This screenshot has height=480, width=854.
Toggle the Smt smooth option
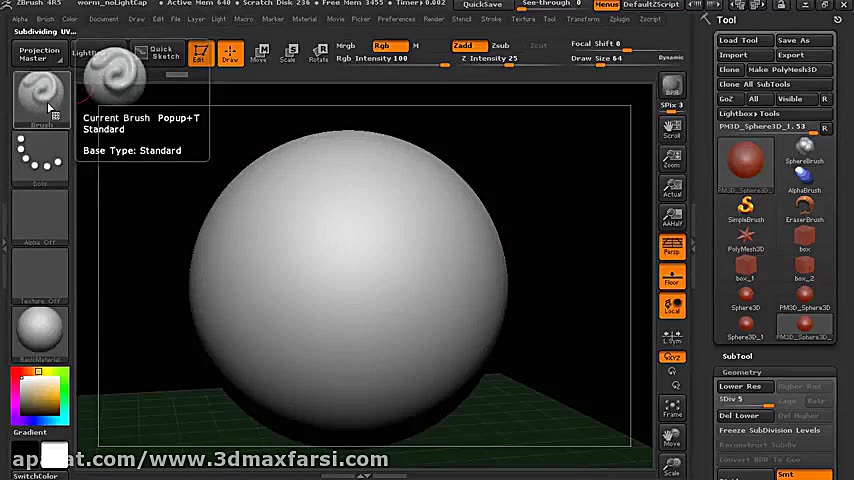804,475
